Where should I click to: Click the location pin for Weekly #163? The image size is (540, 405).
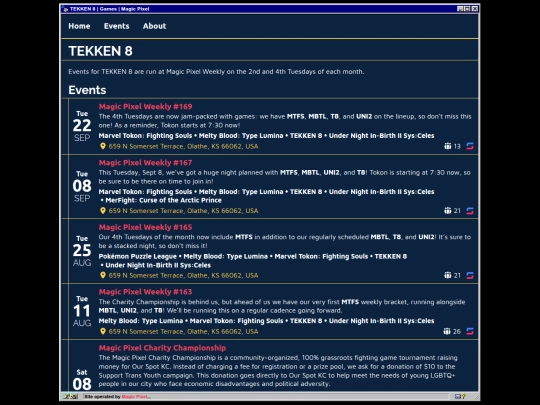pos(103,331)
